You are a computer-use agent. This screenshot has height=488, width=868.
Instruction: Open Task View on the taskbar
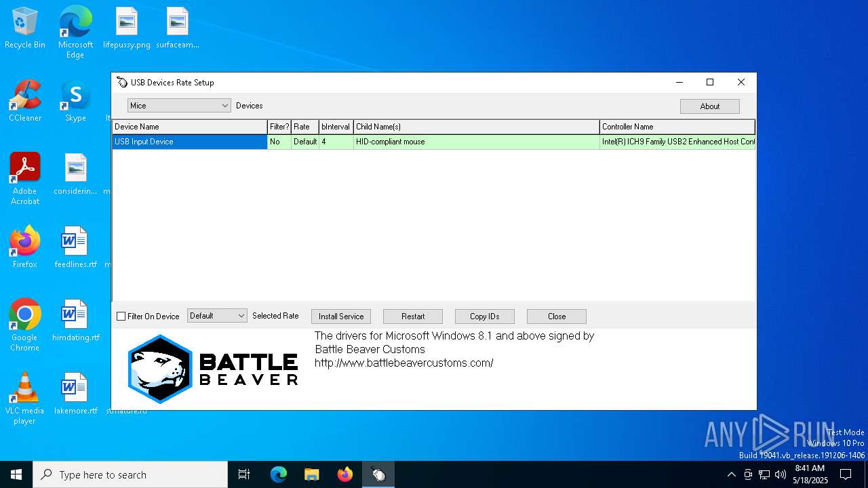click(244, 474)
